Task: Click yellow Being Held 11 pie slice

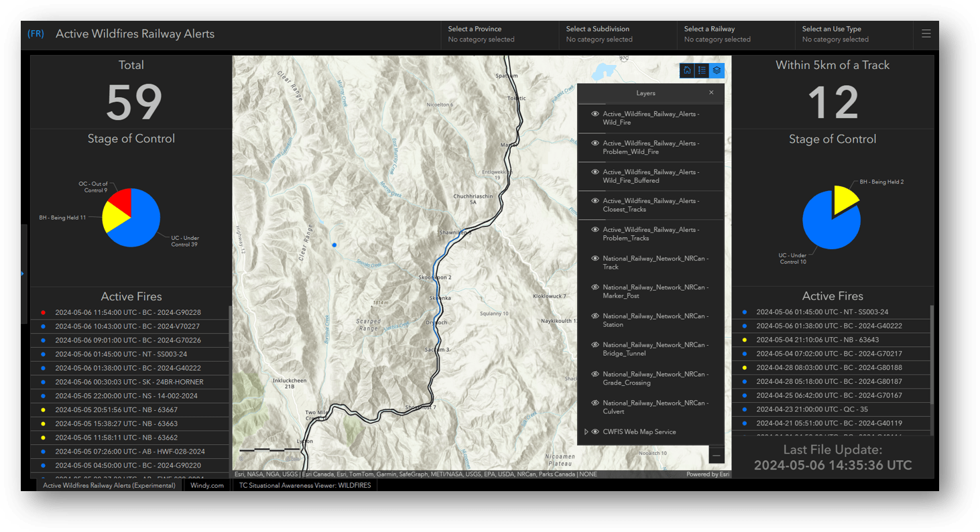Action: 114,218
